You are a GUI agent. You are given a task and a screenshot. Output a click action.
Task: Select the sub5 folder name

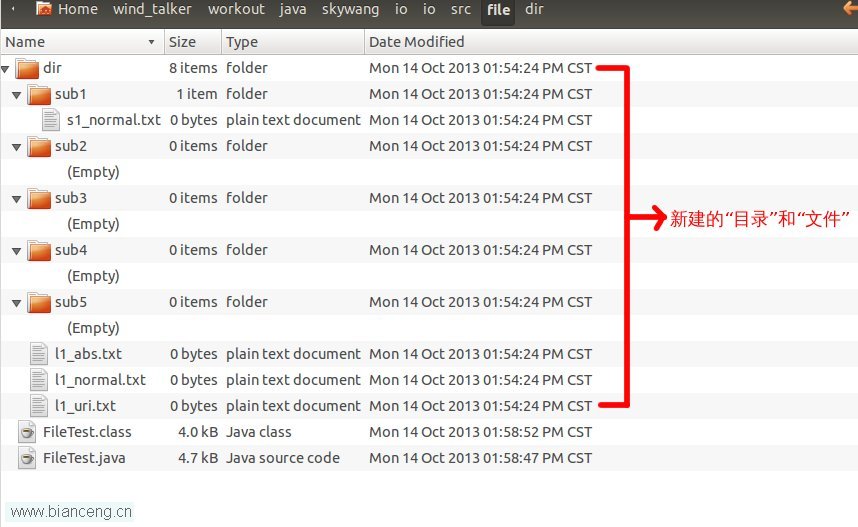[71, 302]
